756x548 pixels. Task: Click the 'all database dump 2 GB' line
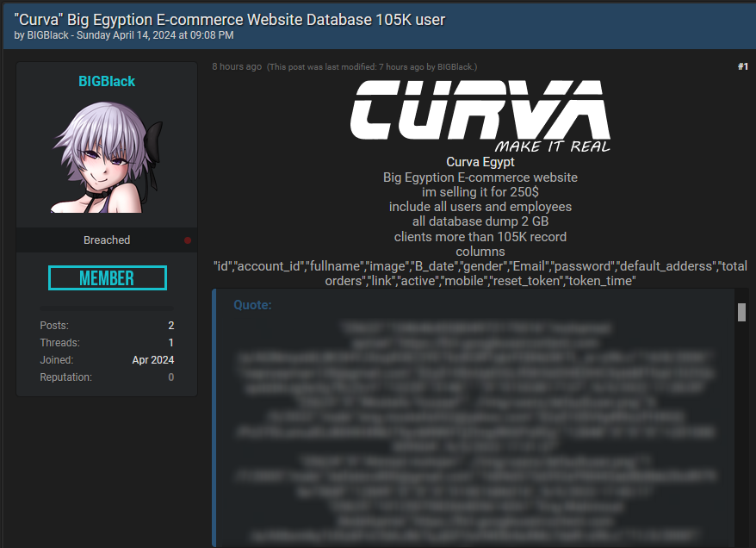(x=480, y=221)
